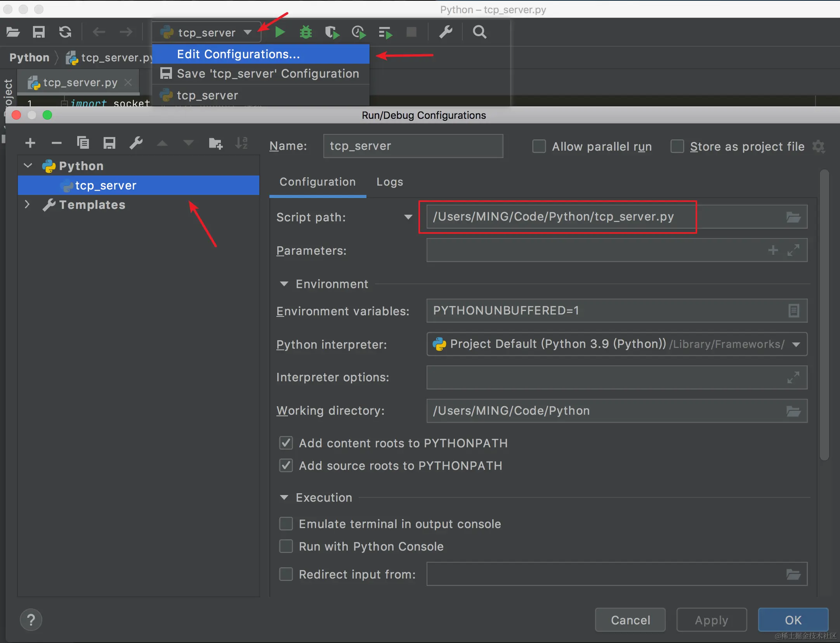This screenshot has height=643, width=840.
Task: Collapse the Environment section
Action: click(x=284, y=284)
